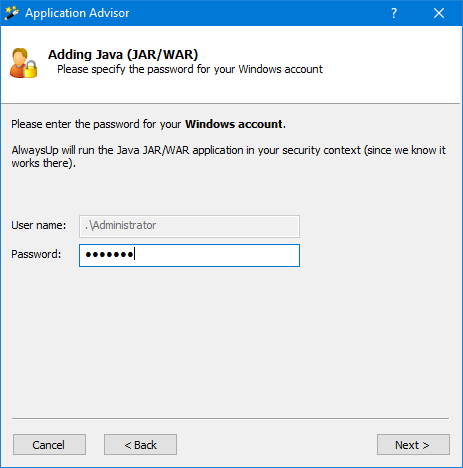Close the Application Advisor dialog
The width and height of the screenshot is (463, 468).
[x=439, y=13]
